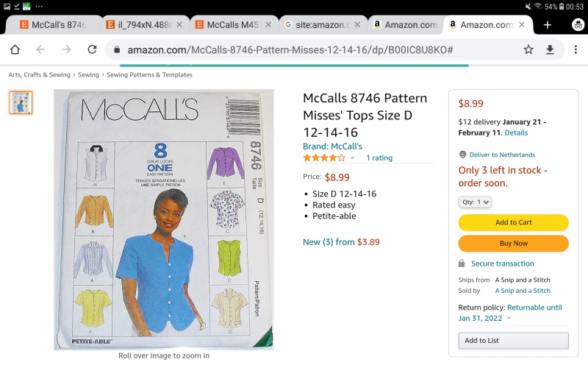Tap the Chrome home icon

[x=15, y=50]
